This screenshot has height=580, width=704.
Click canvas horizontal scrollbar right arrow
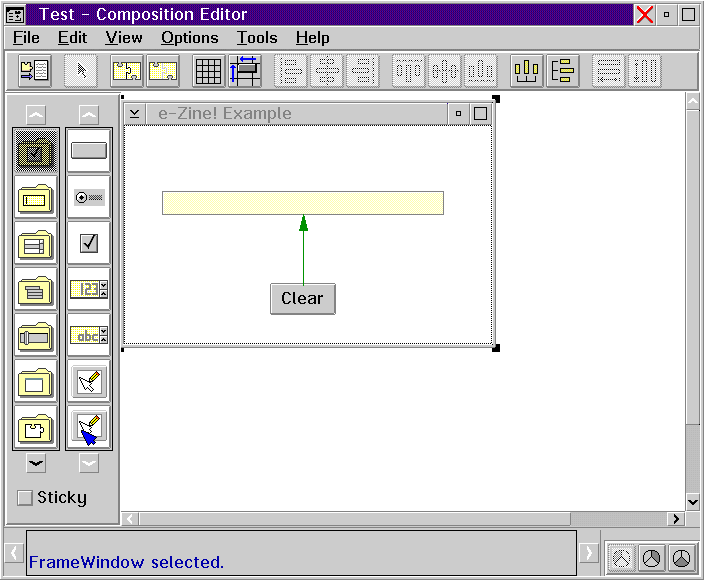pos(676,519)
